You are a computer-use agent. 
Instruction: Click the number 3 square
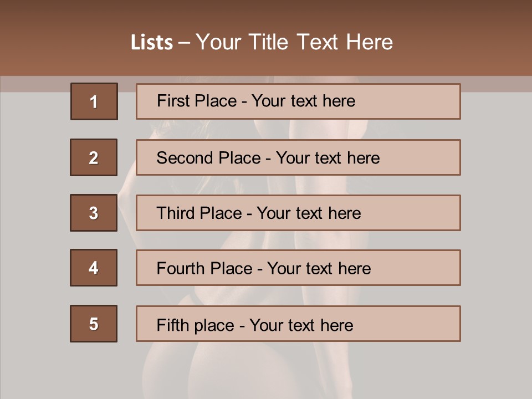point(94,213)
